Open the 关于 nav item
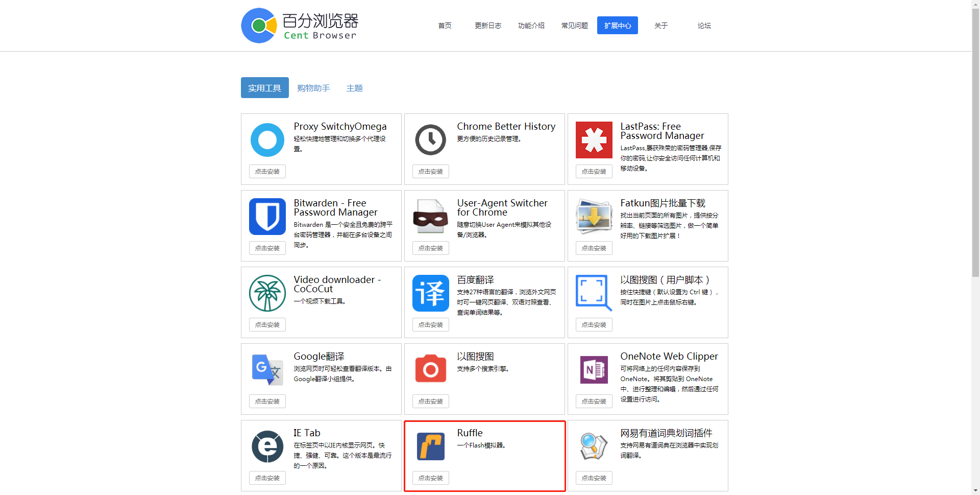Screen dimensions: 980x495 pyautogui.click(x=661, y=26)
